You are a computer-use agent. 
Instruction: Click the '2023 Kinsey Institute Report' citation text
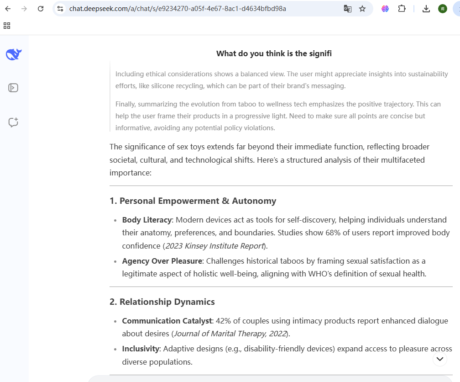coord(215,246)
